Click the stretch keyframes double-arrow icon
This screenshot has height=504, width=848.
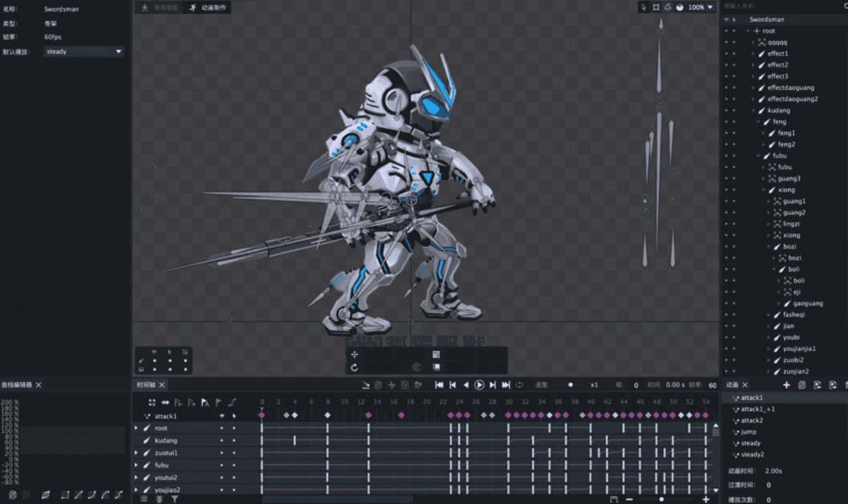[165, 403]
